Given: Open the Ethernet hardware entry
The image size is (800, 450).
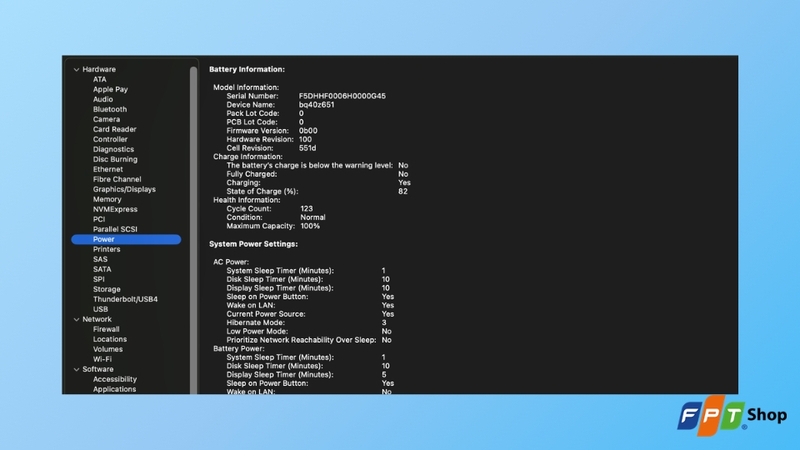Looking at the screenshot, I should 108,169.
